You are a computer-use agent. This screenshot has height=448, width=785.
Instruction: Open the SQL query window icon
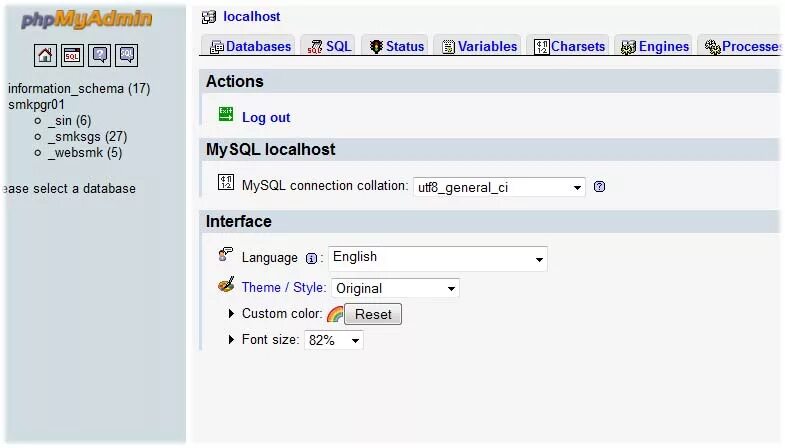(72, 55)
